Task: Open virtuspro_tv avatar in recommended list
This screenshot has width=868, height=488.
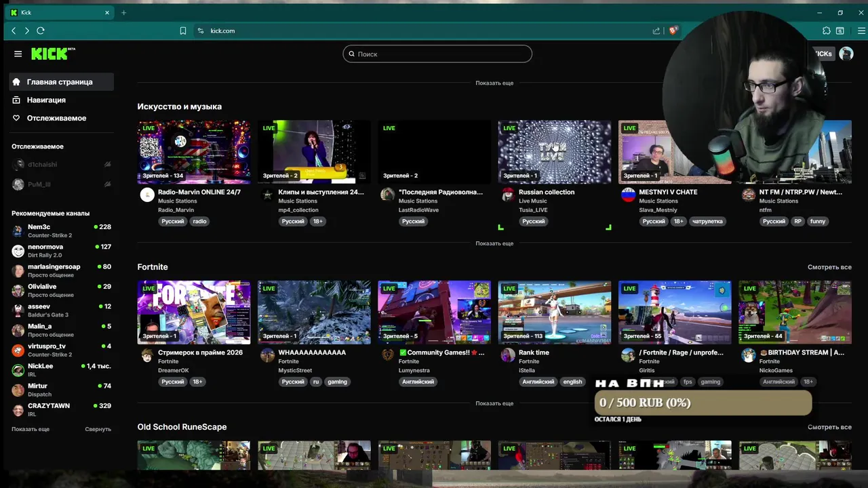Action: pyautogui.click(x=18, y=350)
